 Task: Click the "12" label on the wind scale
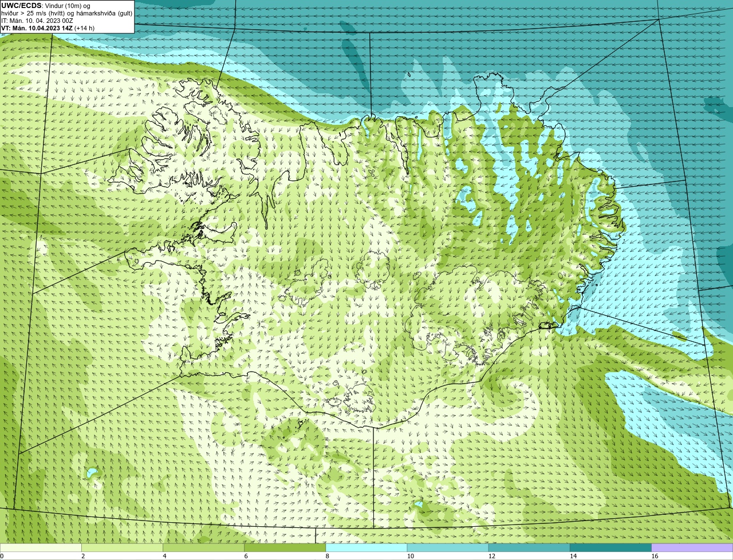[x=492, y=556]
